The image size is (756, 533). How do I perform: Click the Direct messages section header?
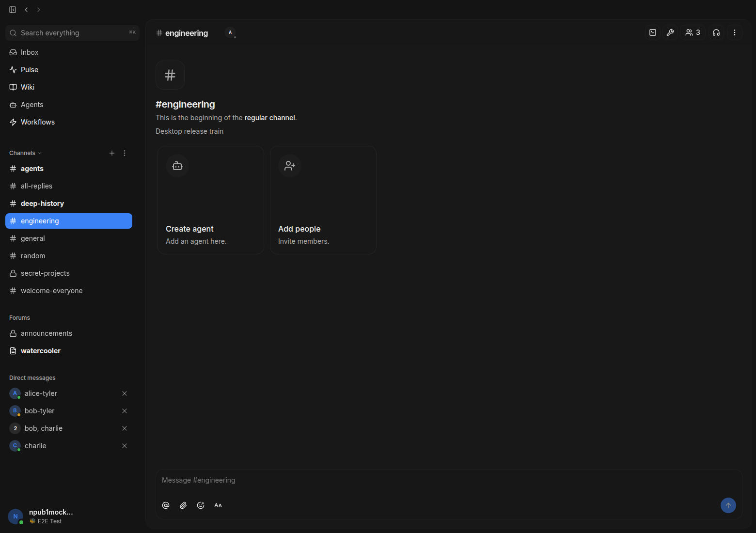pos(32,378)
